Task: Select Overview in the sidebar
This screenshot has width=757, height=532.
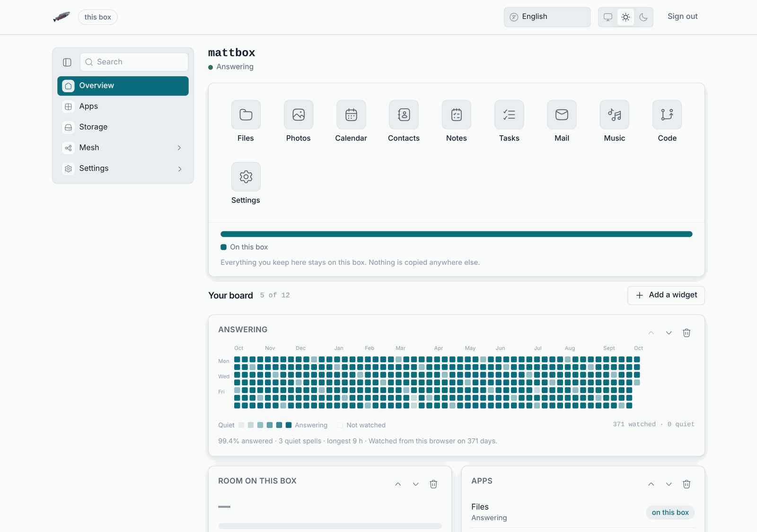Action: (x=123, y=86)
